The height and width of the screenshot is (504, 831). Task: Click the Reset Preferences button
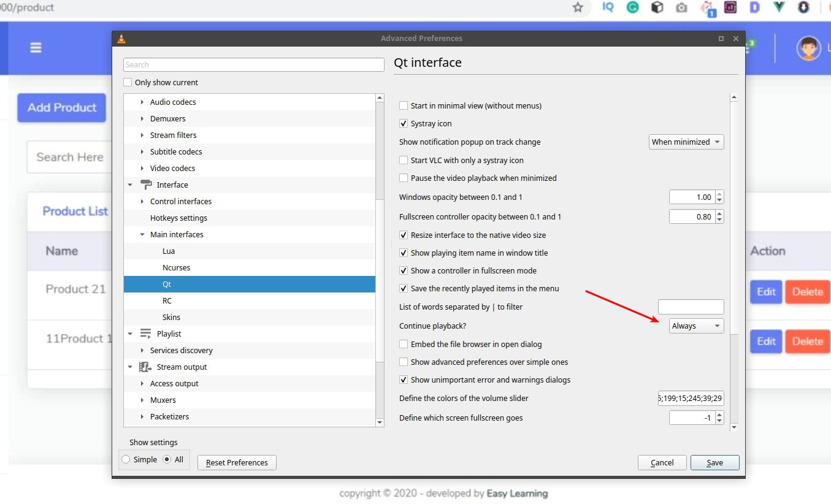point(237,462)
